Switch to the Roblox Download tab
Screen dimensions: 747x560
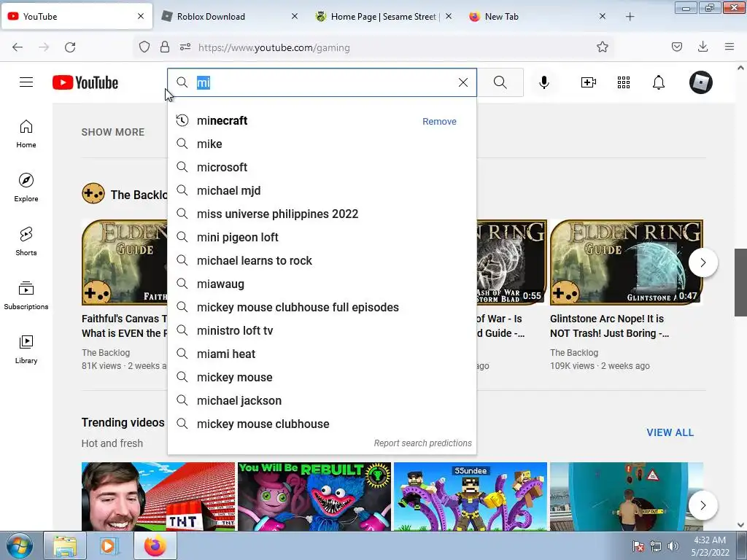(211, 17)
